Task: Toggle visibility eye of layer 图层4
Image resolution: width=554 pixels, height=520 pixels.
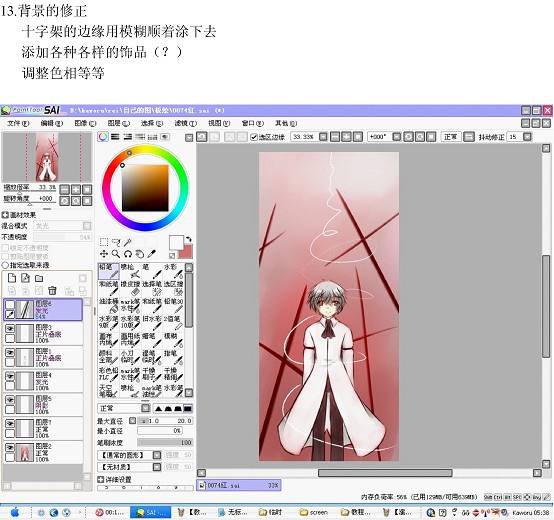Action: [10, 376]
